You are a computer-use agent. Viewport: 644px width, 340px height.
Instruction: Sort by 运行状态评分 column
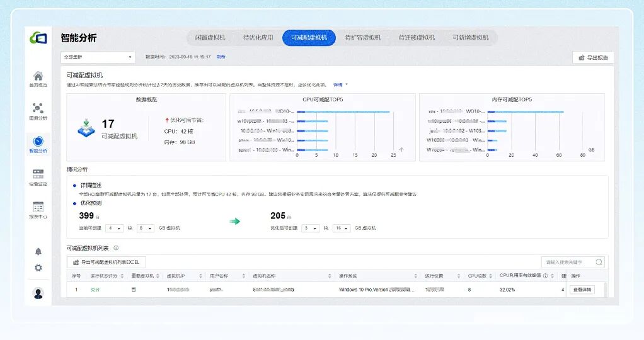click(122, 276)
